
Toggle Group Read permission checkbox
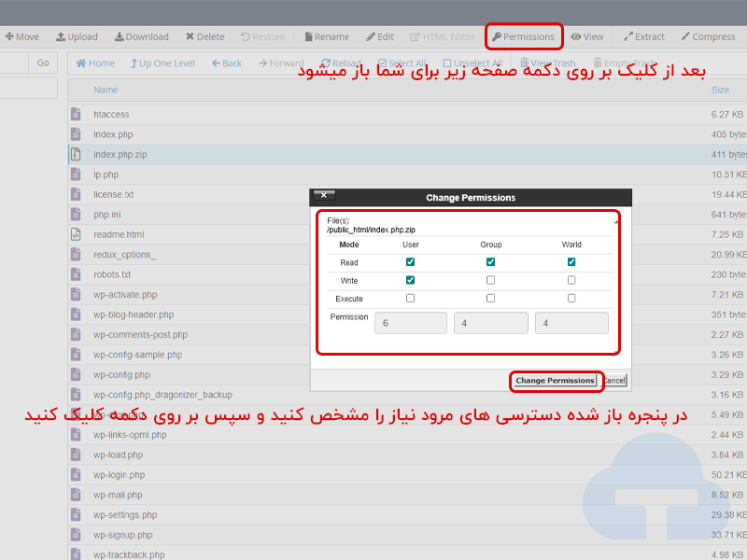(x=490, y=262)
